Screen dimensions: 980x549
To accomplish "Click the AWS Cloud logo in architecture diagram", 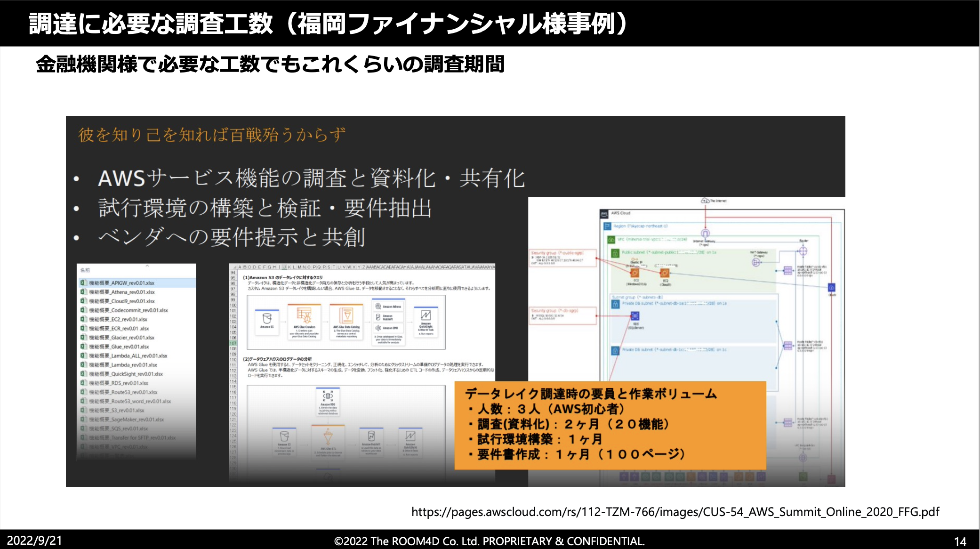I will (x=604, y=214).
